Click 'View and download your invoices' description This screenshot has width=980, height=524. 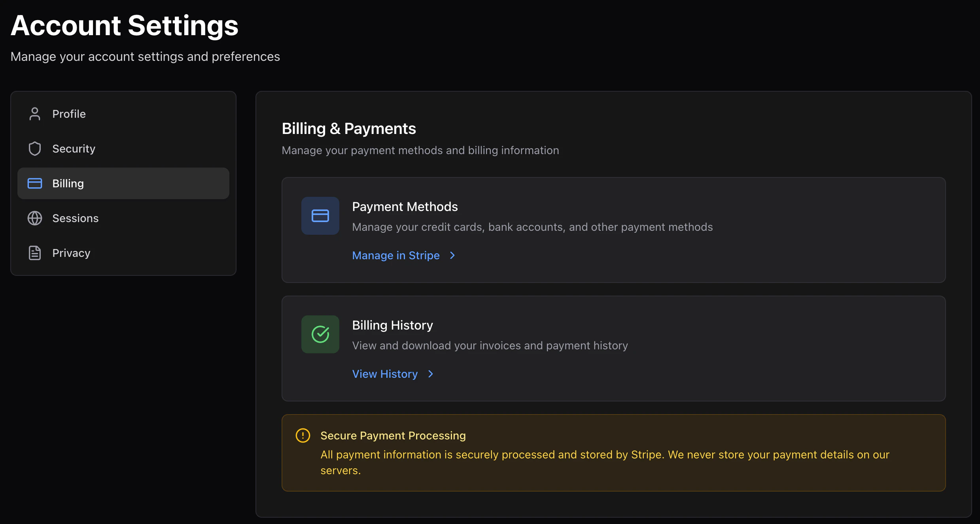490,345
